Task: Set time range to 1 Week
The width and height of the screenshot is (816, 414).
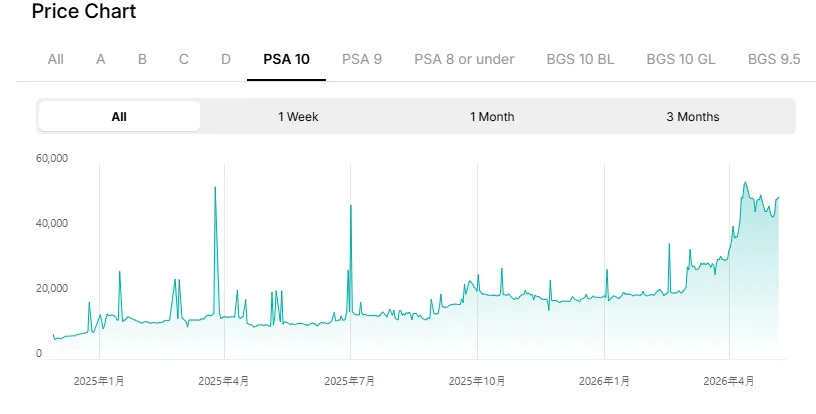Action: 298,117
